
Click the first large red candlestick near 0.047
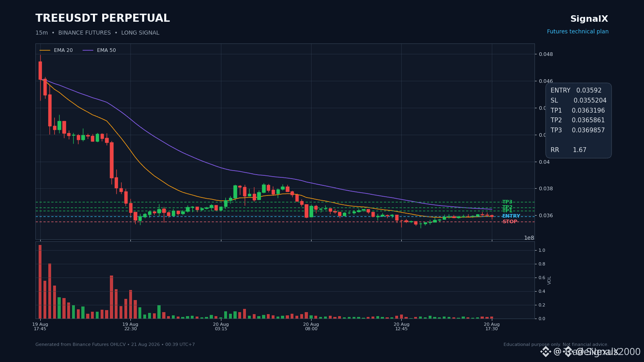coord(40,70)
